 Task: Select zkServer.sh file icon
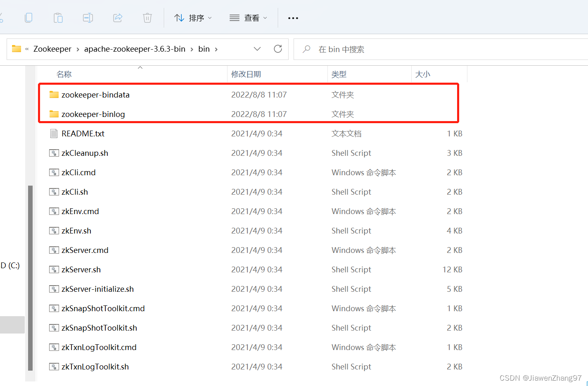(x=54, y=269)
